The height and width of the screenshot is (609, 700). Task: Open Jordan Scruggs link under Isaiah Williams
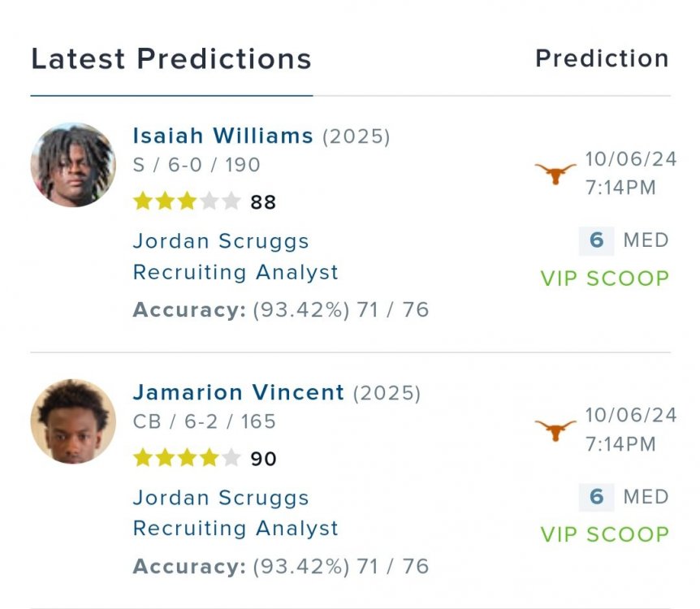(x=221, y=241)
